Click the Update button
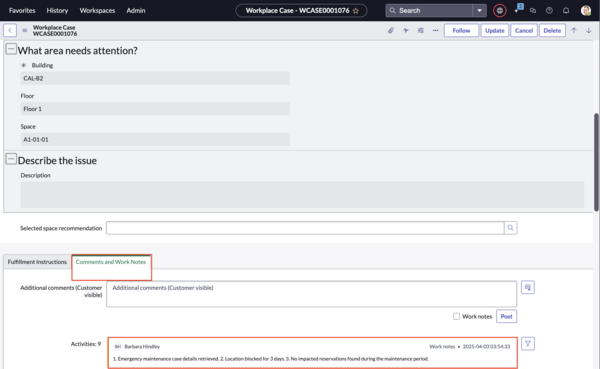 (x=494, y=30)
